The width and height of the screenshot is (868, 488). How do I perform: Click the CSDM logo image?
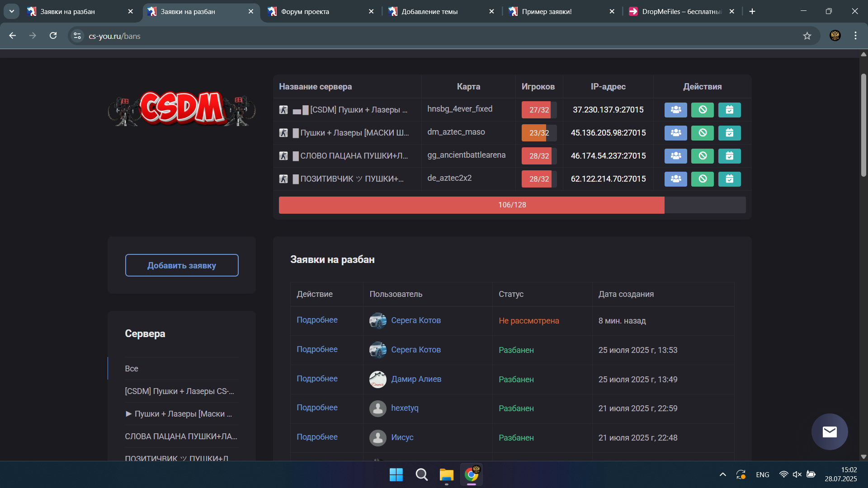click(181, 108)
